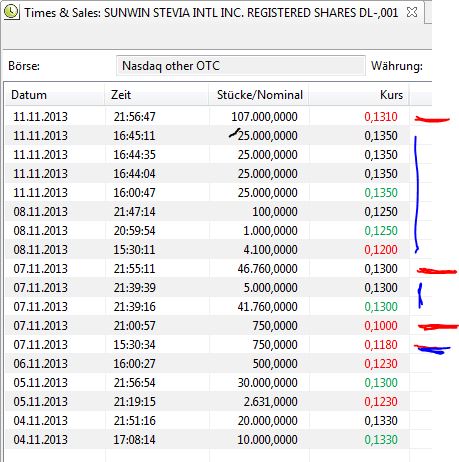Select the trade time 21:51:16
This screenshot has width=459, height=462.
click(134, 421)
